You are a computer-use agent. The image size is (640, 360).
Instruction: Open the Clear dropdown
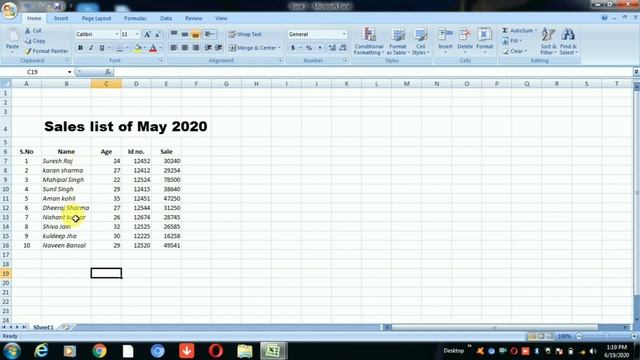(515, 51)
